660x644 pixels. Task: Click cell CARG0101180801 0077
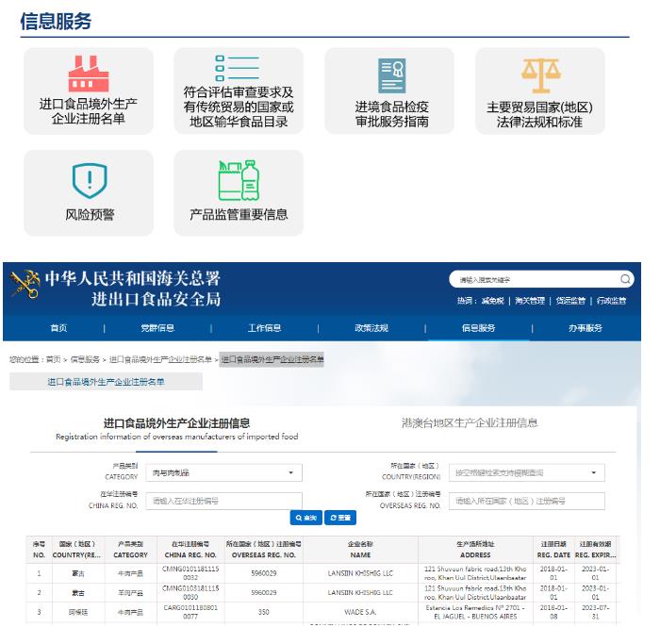[x=190, y=612]
